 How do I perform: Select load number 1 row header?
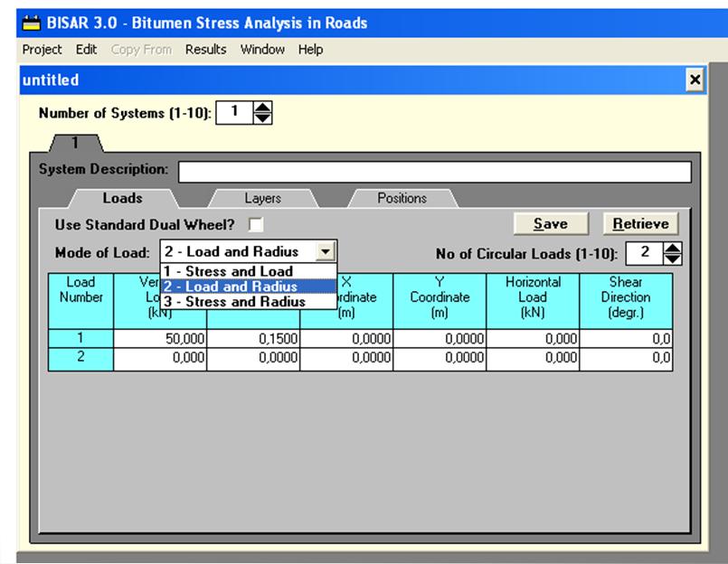(x=80, y=338)
